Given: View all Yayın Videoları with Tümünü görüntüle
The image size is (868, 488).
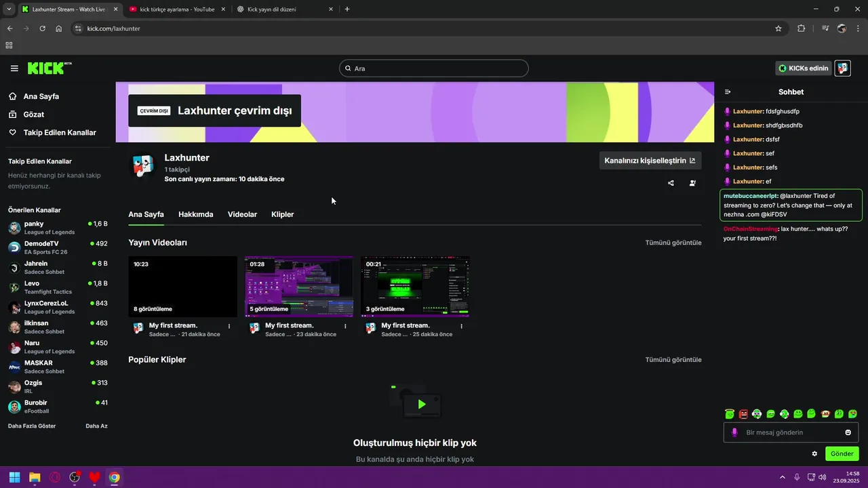Looking at the screenshot, I should [x=673, y=243].
